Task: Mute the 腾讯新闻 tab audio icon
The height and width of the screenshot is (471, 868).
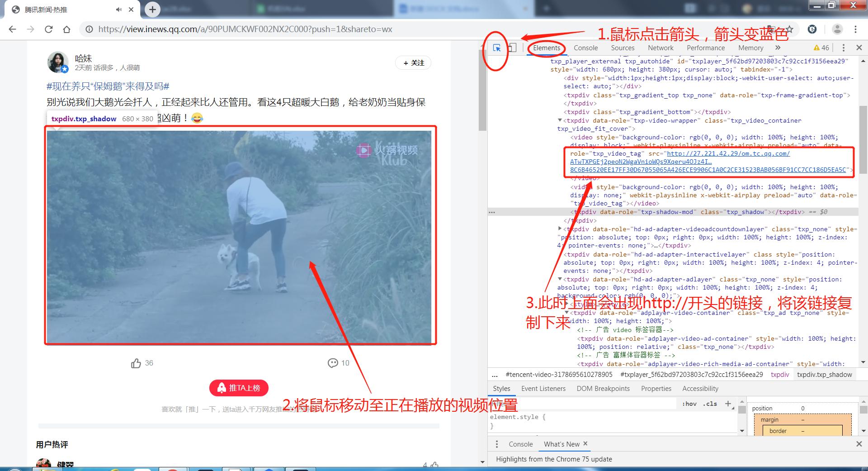Action: 119,10
